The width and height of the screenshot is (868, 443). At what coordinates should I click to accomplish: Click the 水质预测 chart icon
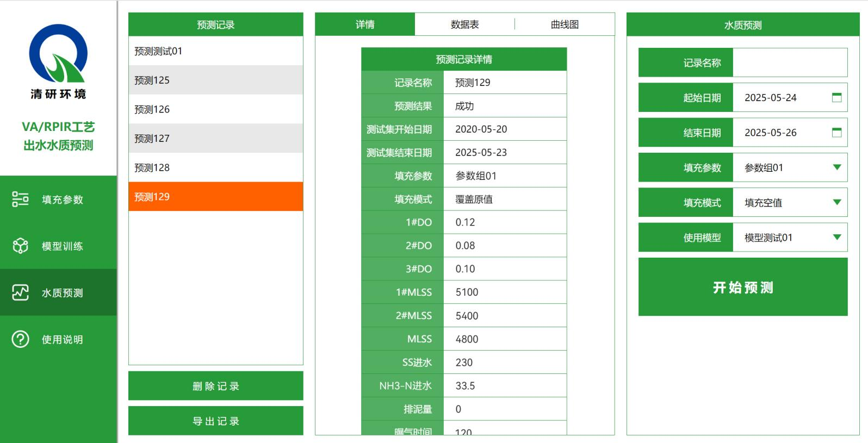point(20,293)
